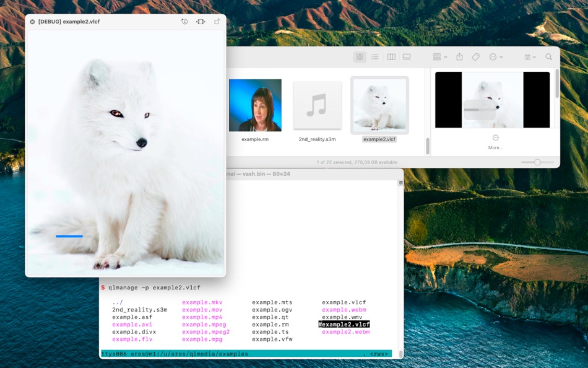Open the grouping options dropdown in Finder toolbar
This screenshot has width=588, height=368.
click(x=438, y=56)
